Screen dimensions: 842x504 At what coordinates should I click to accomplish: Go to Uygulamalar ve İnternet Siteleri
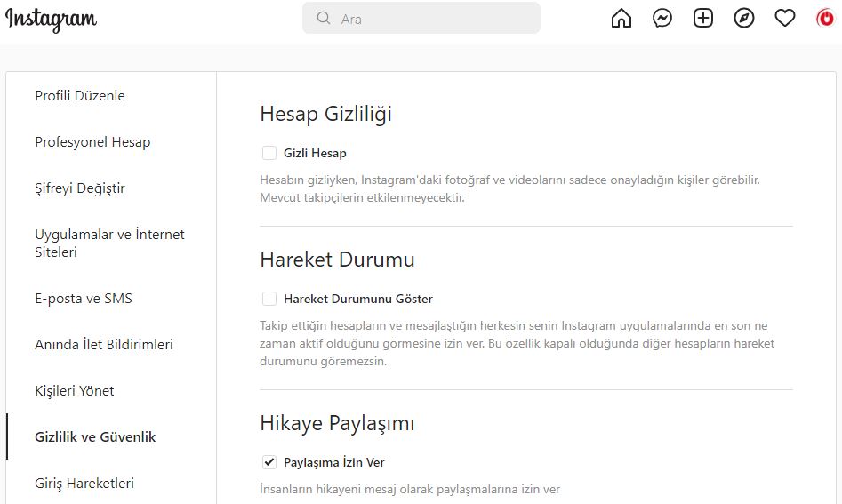109,244
